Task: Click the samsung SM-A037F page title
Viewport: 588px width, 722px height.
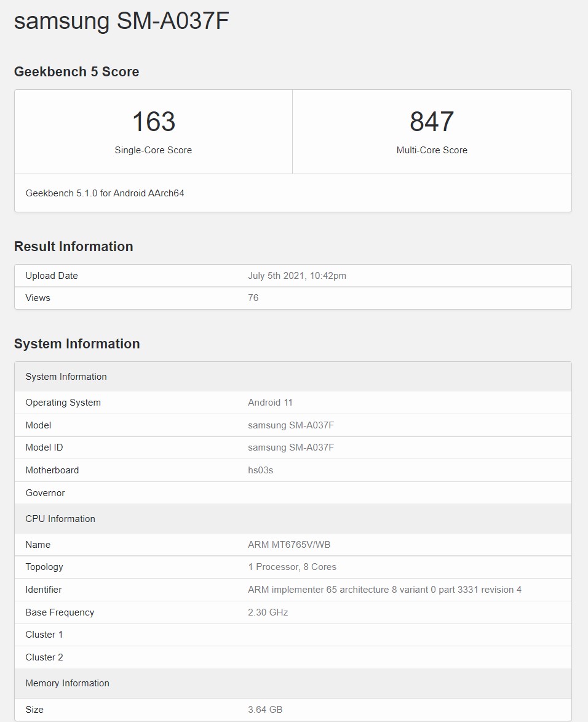Action: (x=121, y=21)
